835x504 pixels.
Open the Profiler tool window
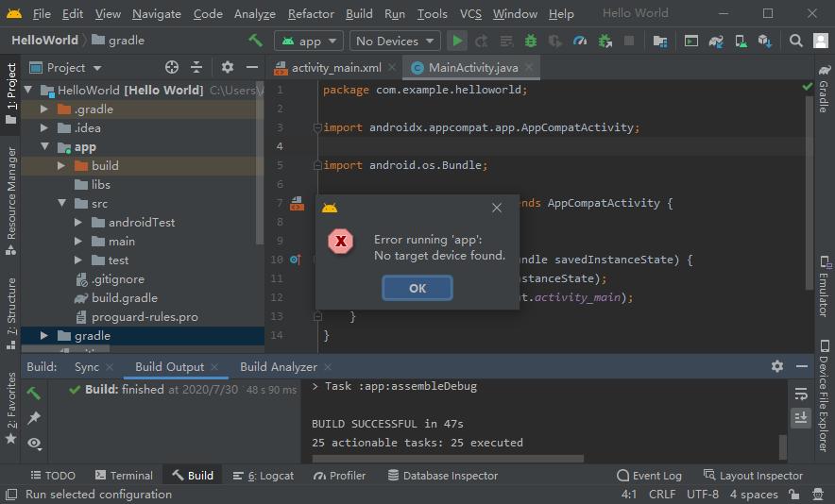[340, 476]
